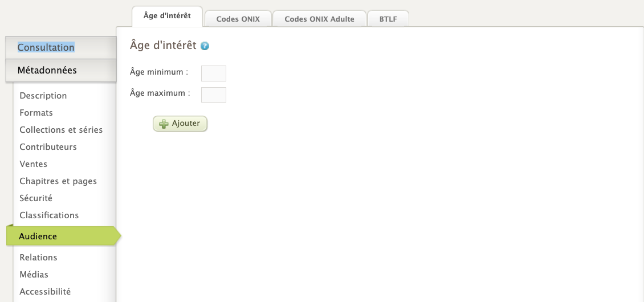This screenshot has height=302, width=644.
Task: Show Chapitres et pages
Action: (x=58, y=181)
